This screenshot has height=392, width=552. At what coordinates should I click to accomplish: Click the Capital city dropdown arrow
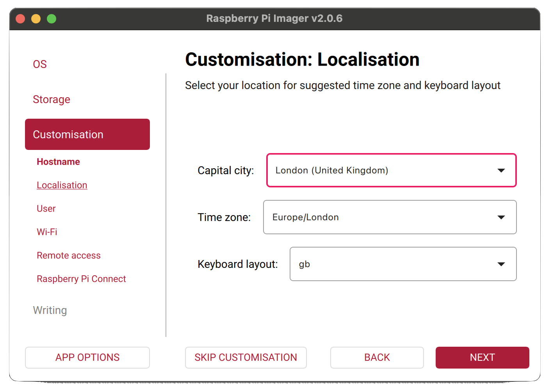click(x=501, y=170)
